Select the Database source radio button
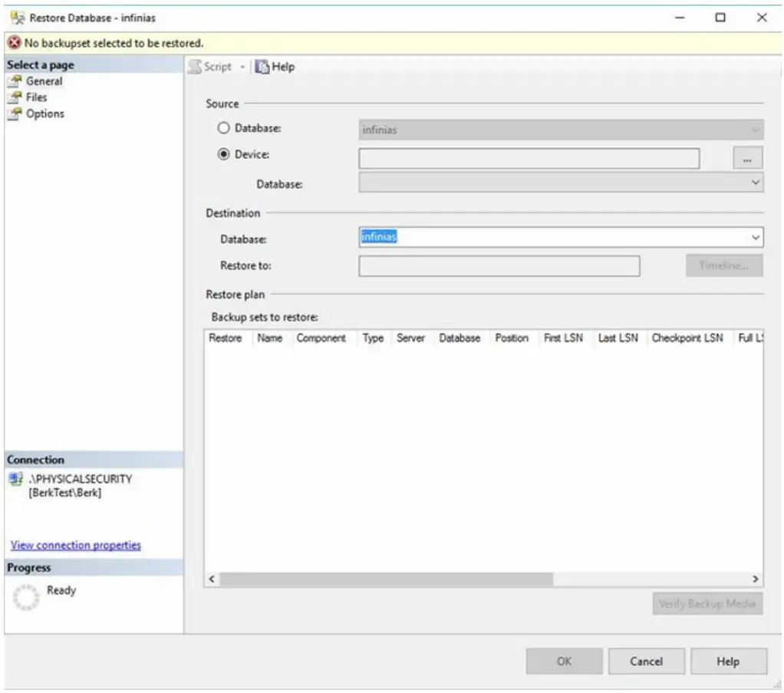784x693 pixels. [x=225, y=129]
